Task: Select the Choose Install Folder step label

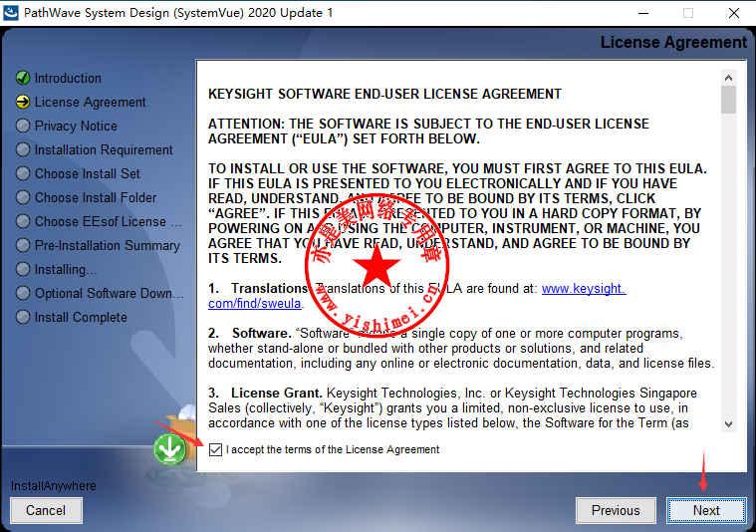Action: (96, 197)
